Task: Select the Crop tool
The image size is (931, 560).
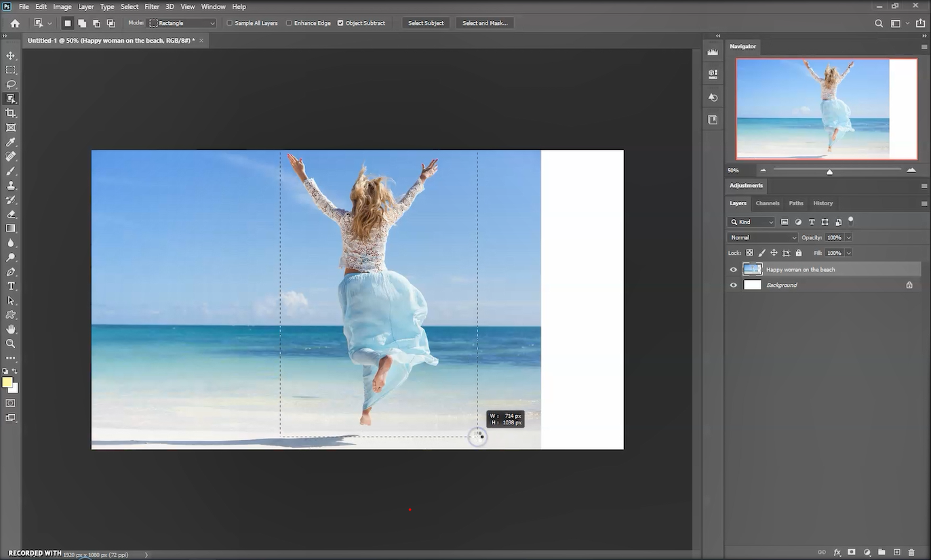Action: 11,113
